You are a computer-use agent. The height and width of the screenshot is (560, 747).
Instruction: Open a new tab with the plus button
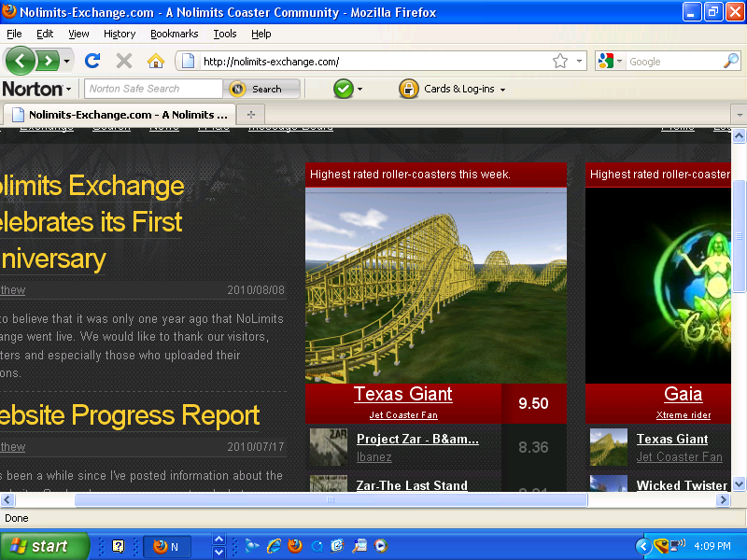[251, 115]
